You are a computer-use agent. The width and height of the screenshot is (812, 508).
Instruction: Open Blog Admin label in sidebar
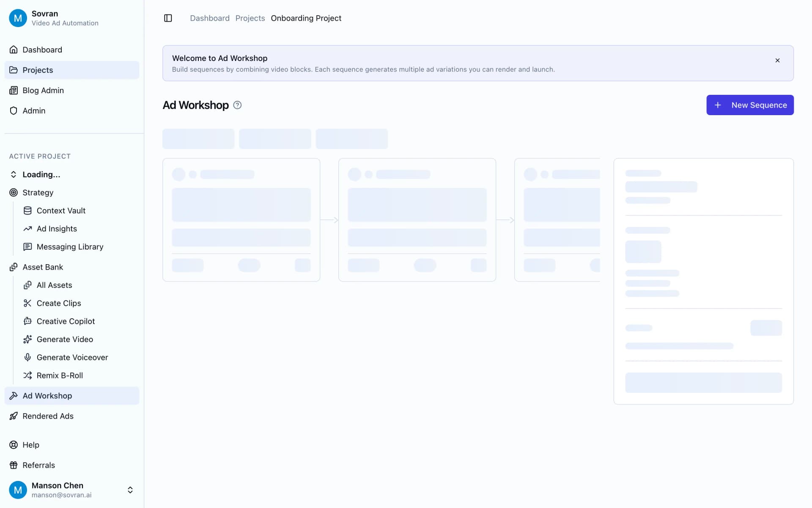point(43,90)
